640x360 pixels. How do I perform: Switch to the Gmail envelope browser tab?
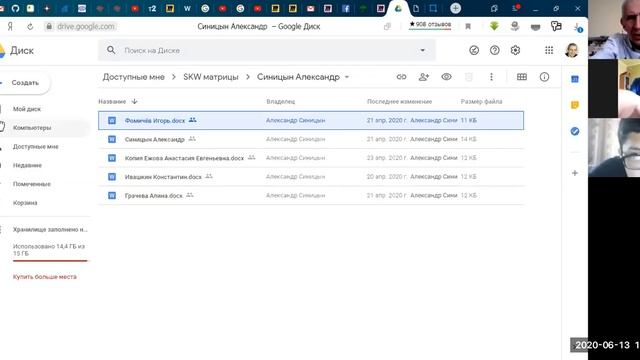tap(310, 8)
